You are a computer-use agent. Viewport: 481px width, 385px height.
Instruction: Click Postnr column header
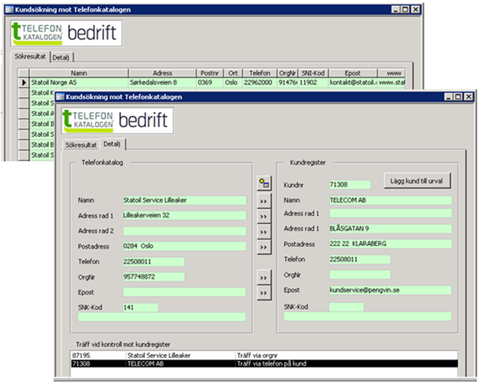tap(210, 73)
